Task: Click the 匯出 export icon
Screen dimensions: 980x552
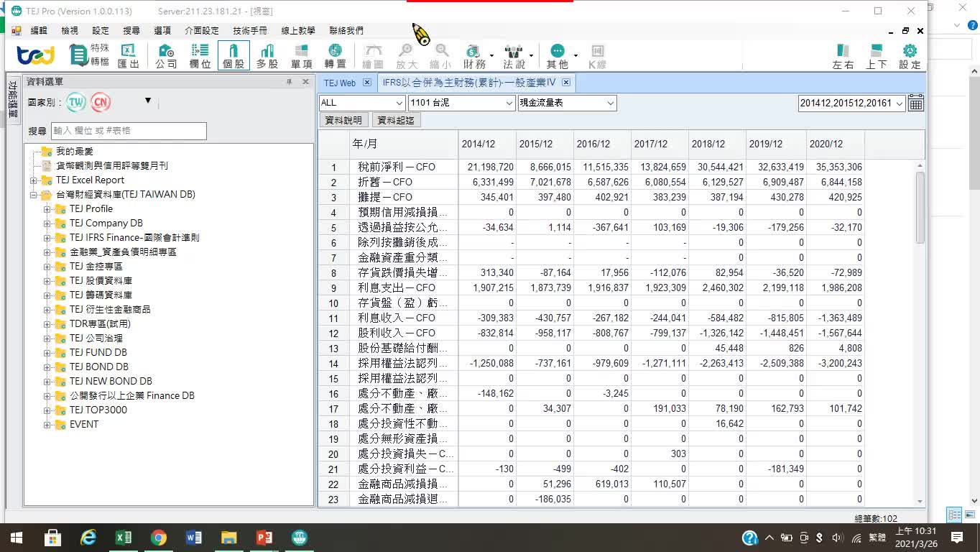Action: (x=128, y=55)
